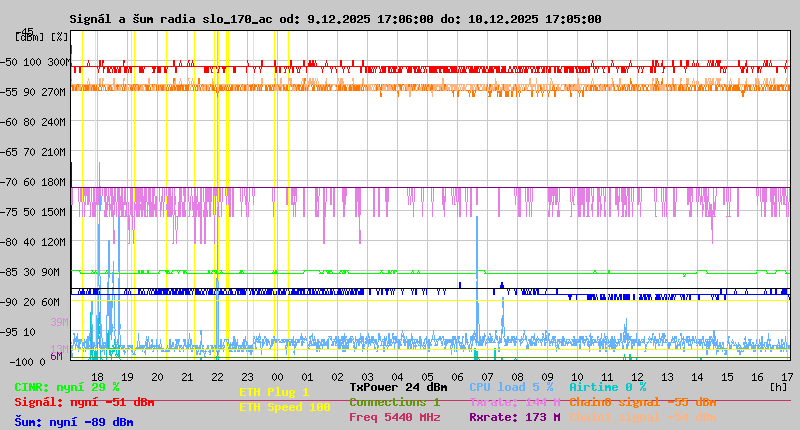Click the '08' hour label on time axis
The height and width of the screenshot is (430, 800).
517,377
